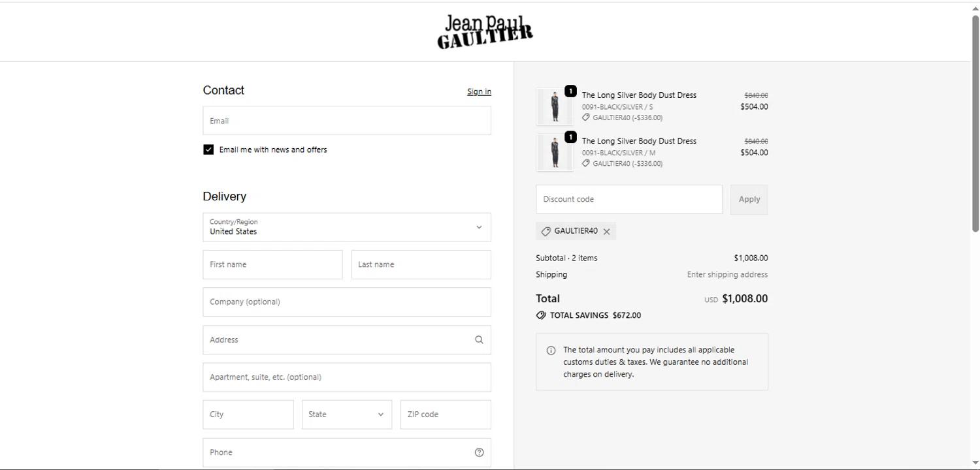Viewport: 980px width, 470px height.
Task: Remove the GAULTIER40 discount code
Action: (x=606, y=232)
